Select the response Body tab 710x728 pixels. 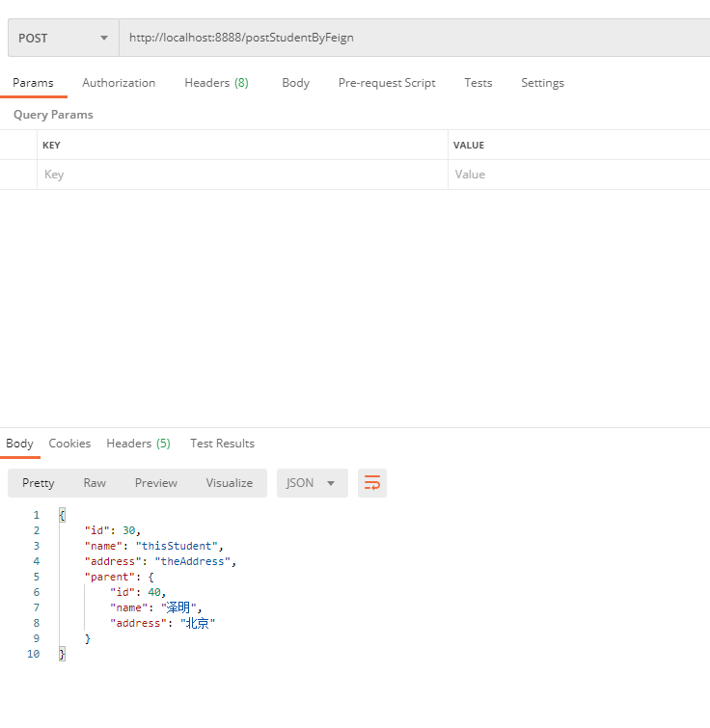click(x=19, y=444)
